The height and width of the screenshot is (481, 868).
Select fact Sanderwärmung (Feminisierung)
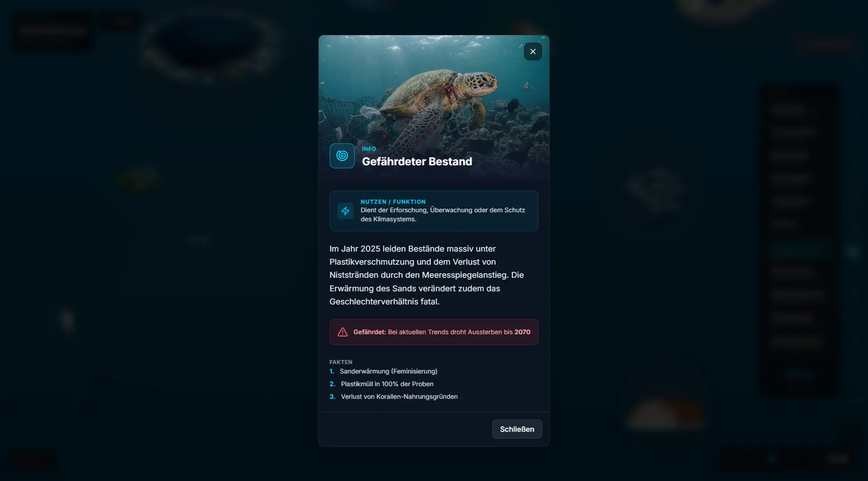click(x=388, y=371)
